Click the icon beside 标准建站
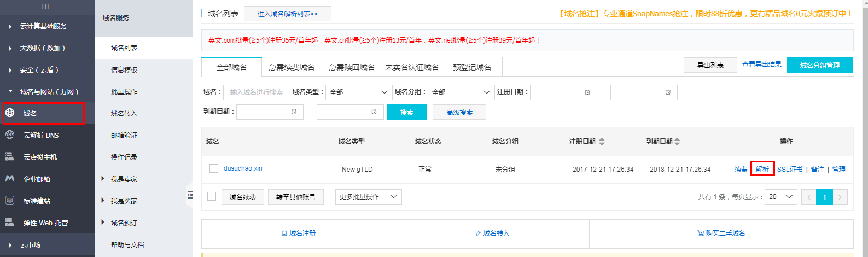This screenshot has width=868, height=257. [x=10, y=201]
